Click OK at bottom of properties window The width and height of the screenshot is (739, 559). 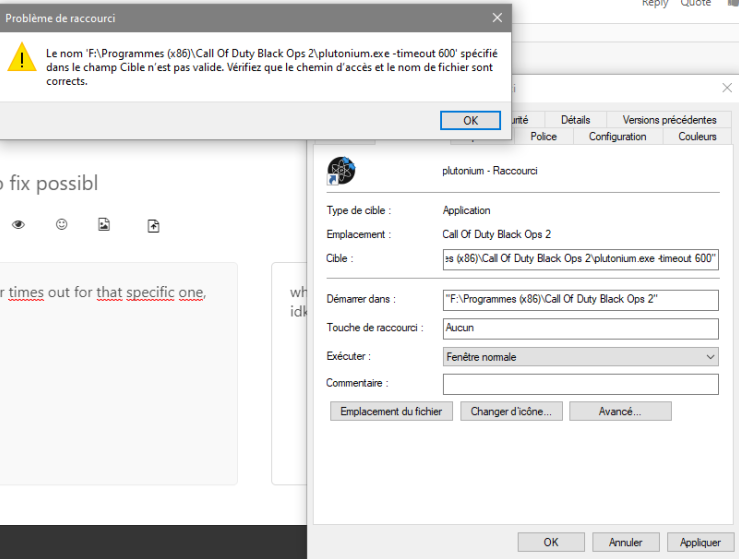pyautogui.click(x=551, y=542)
